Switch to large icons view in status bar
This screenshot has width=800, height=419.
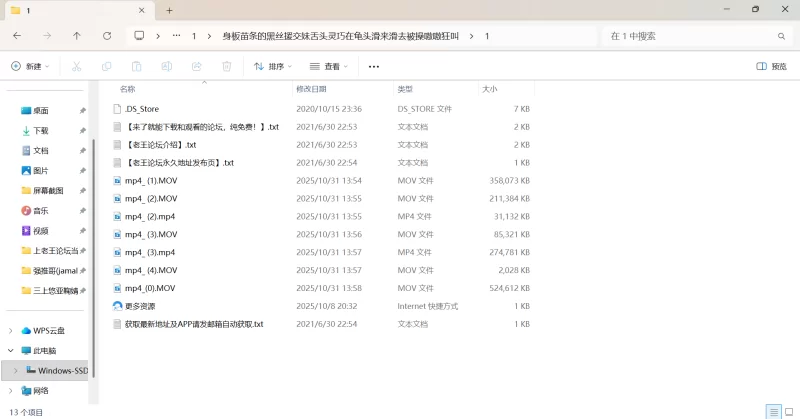click(788, 412)
